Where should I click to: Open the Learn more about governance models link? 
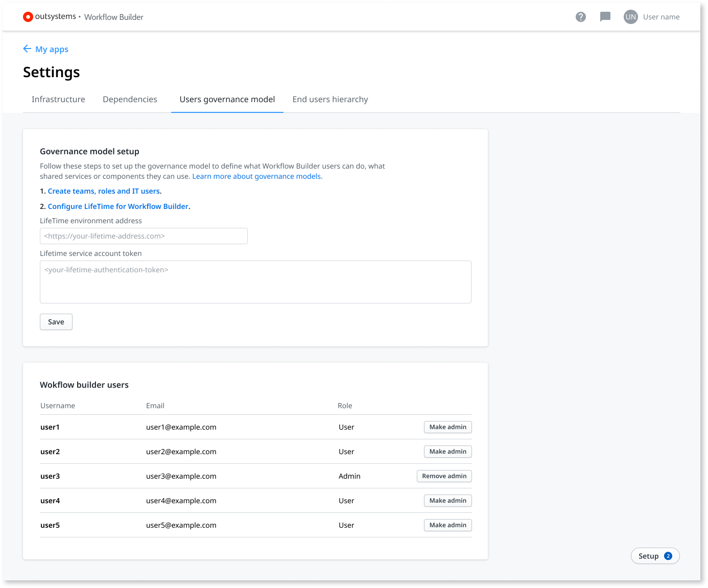click(256, 176)
